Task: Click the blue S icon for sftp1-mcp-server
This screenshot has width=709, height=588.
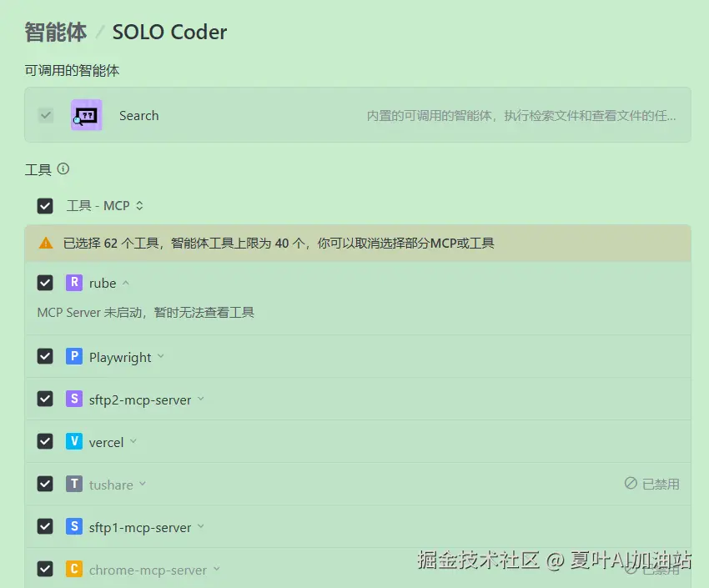Action: [x=74, y=526]
